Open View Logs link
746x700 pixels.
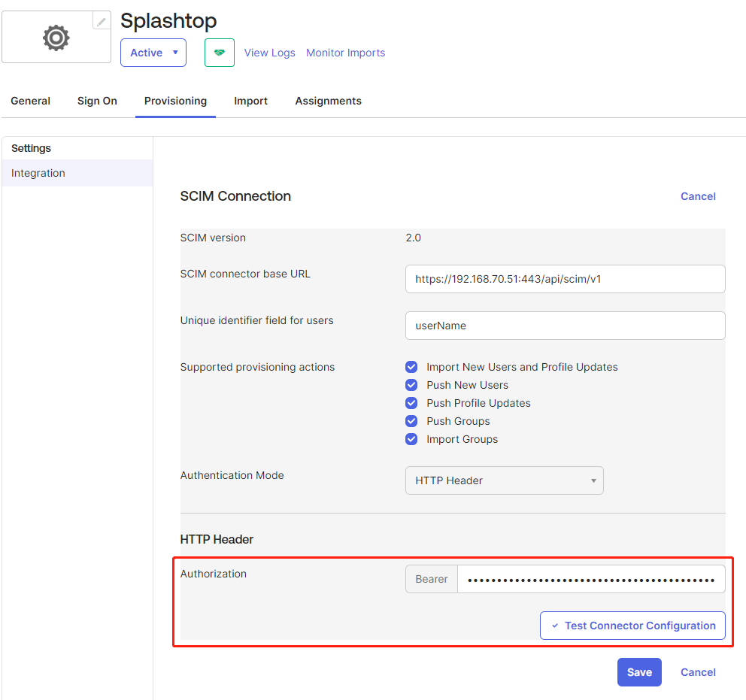[270, 53]
